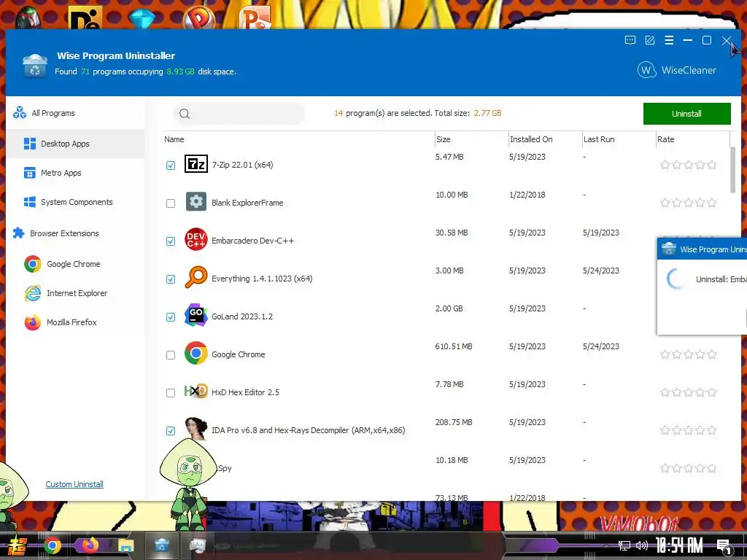
Task: Click the network icon in system tray
Action: coord(624,545)
